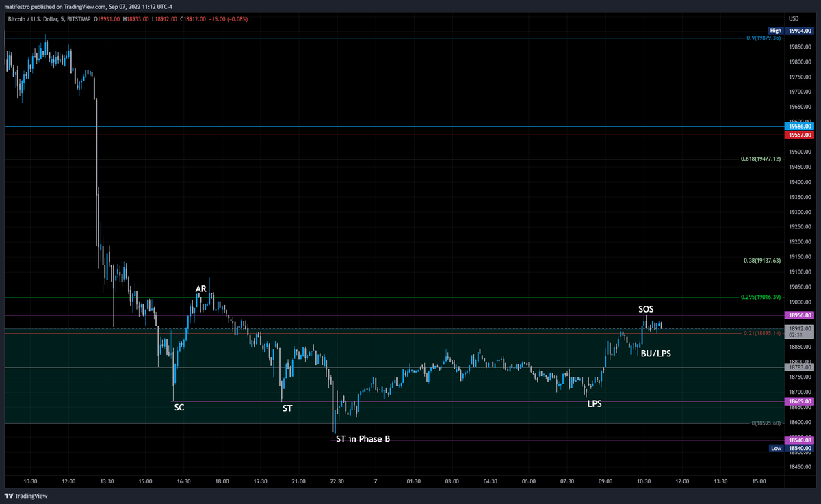Click the 19500.00 price axis tick
The width and height of the screenshot is (821, 504).
click(800, 152)
